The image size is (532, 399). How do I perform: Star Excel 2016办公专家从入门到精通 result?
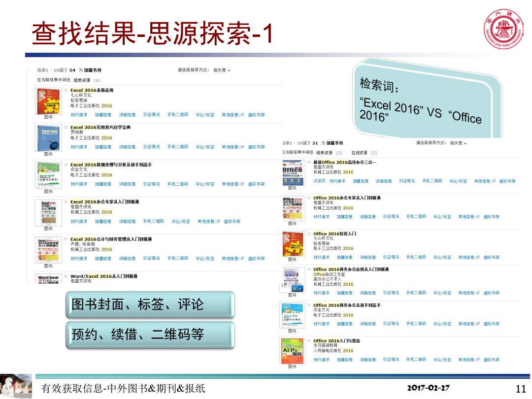pos(66,201)
